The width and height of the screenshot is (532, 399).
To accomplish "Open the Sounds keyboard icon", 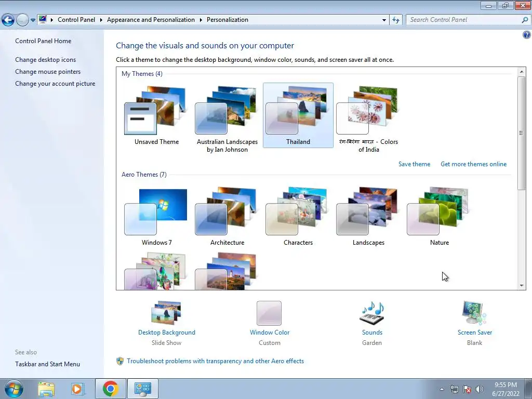I will (x=372, y=313).
